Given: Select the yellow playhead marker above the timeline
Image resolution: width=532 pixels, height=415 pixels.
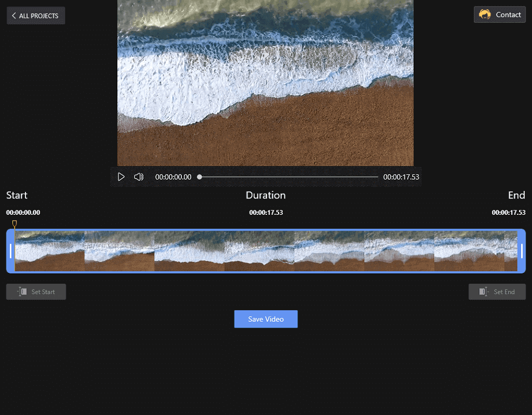Looking at the screenshot, I should point(14,224).
